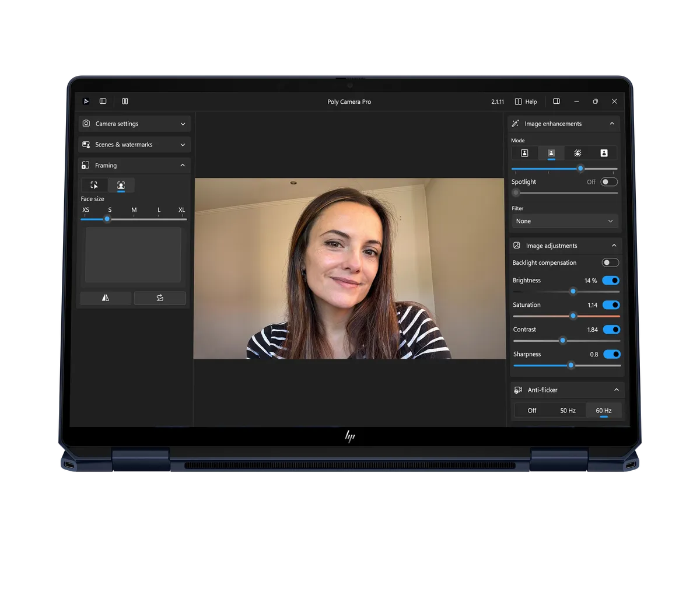Set anti-flicker to Off
Viewport: 700px width, 595px height.
click(532, 411)
